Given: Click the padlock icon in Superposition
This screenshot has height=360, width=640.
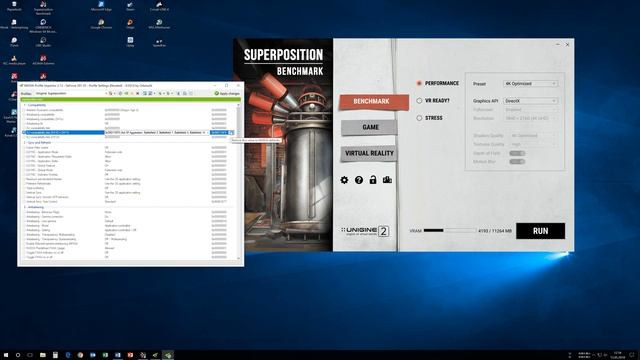Looking at the screenshot, I should point(373,180).
